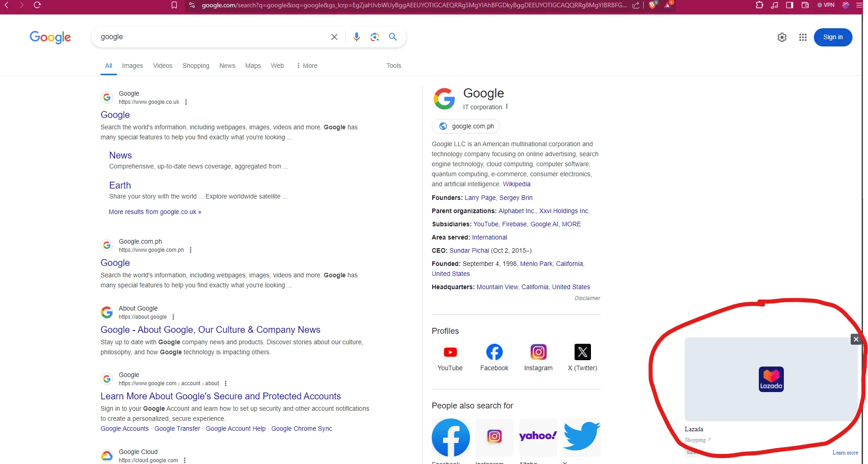Open the YouTube profile icon
This screenshot has width=868, height=464.
450,352
